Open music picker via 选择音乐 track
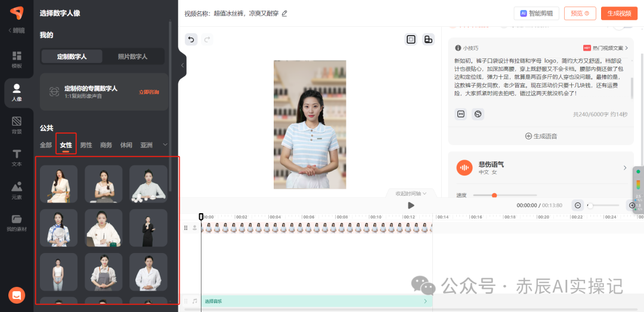Viewport: 644px width, 312px height. (x=316, y=301)
